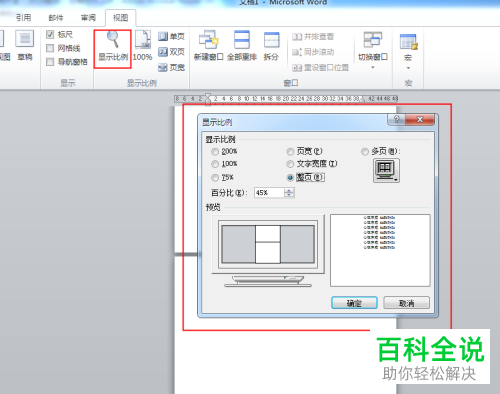The height and width of the screenshot is (394, 500).
Task: Open 宏 macros button
Action: (408, 47)
